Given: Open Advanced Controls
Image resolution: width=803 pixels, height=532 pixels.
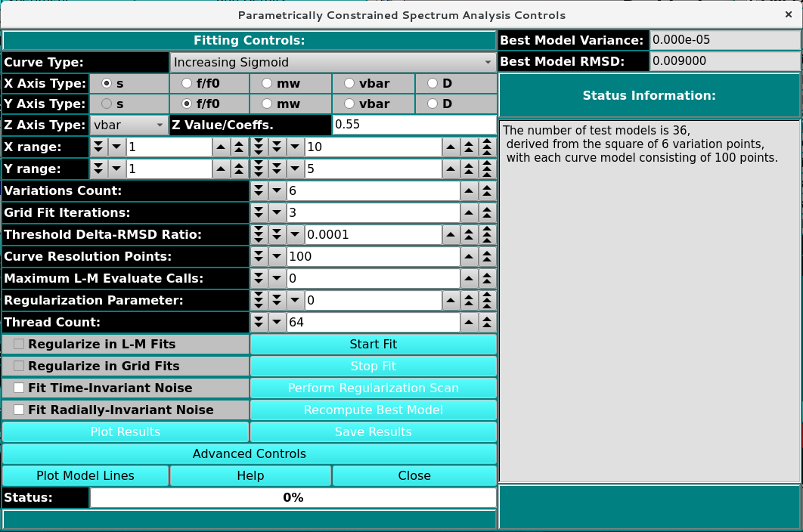Looking at the screenshot, I should (249, 454).
